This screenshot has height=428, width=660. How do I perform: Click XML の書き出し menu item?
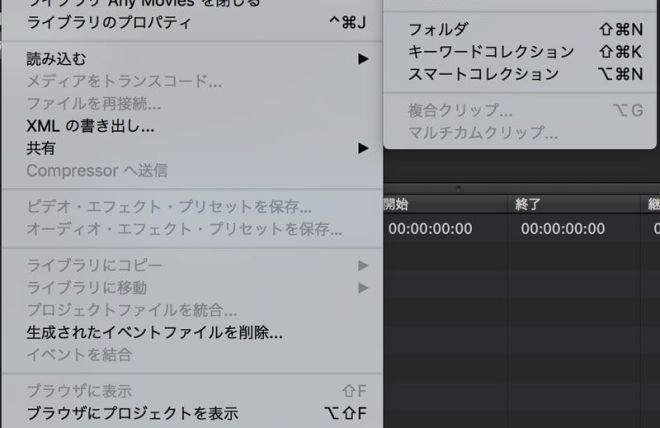(90, 126)
